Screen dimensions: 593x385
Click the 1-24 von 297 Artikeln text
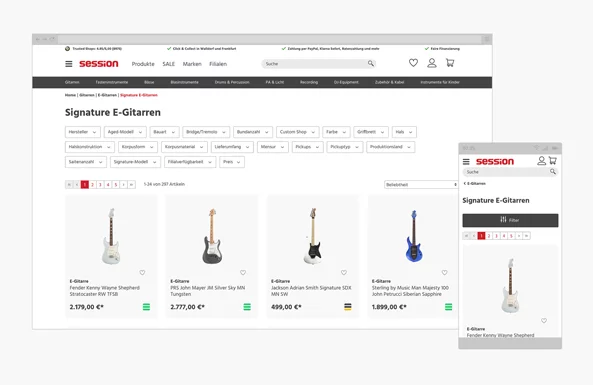[x=164, y=184]
